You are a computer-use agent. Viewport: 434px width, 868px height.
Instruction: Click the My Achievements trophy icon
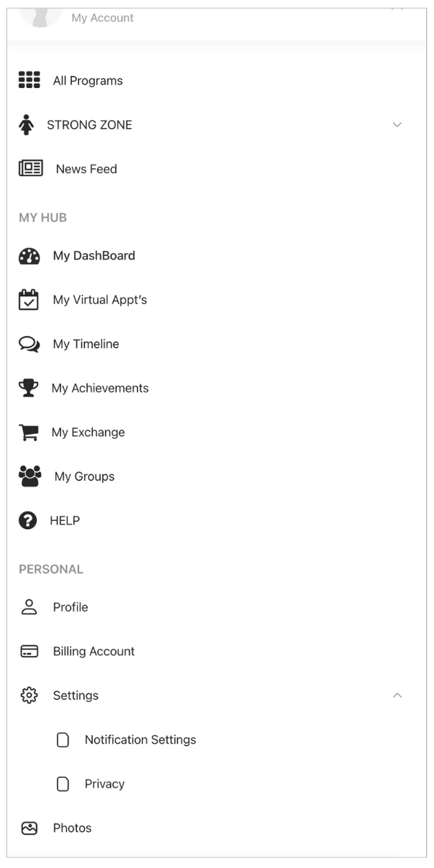(28, 388)
